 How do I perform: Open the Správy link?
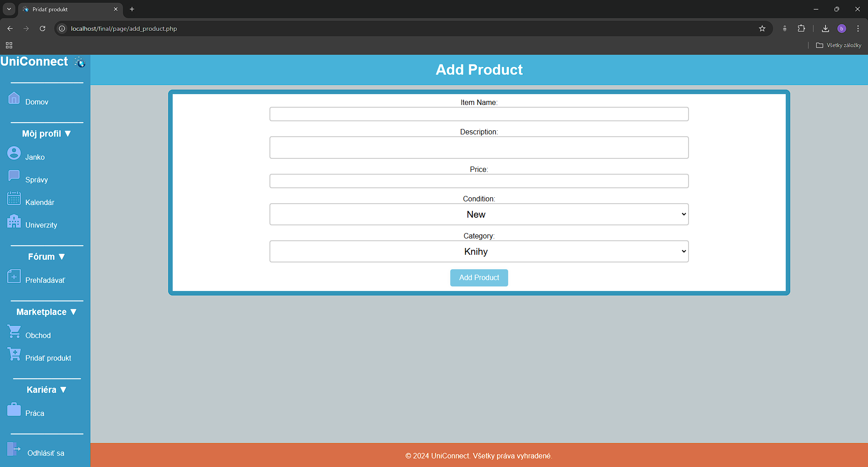click(x=37, y=180)
